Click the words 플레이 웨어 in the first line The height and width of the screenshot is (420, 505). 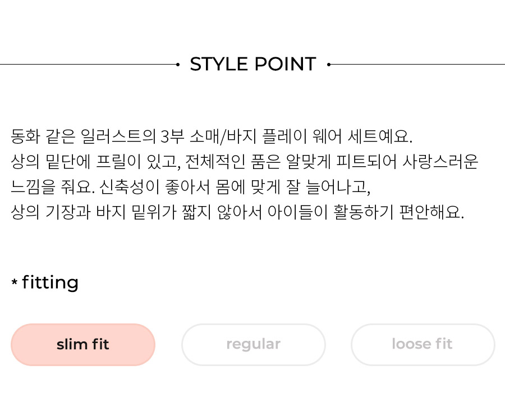tap(302, 136)
